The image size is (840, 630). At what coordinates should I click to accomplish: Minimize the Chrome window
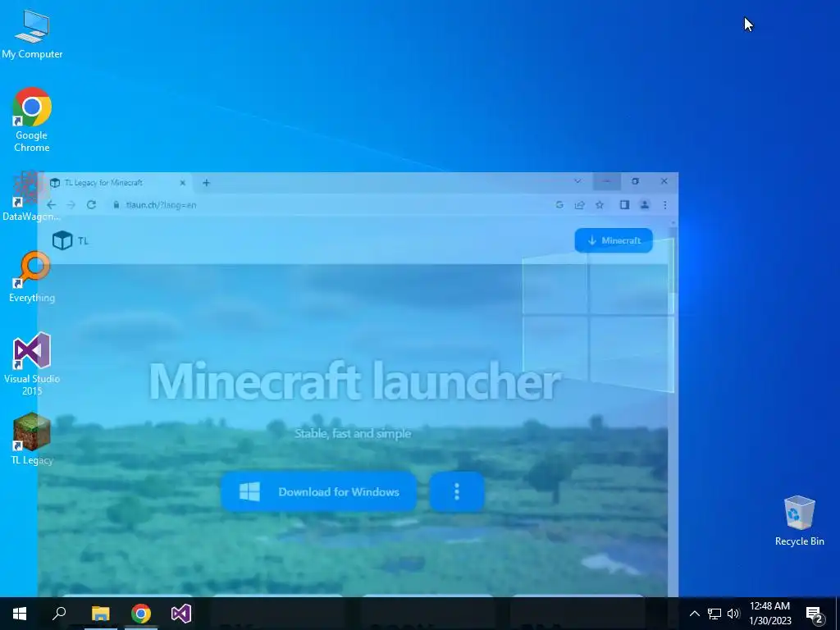[607, 181]
